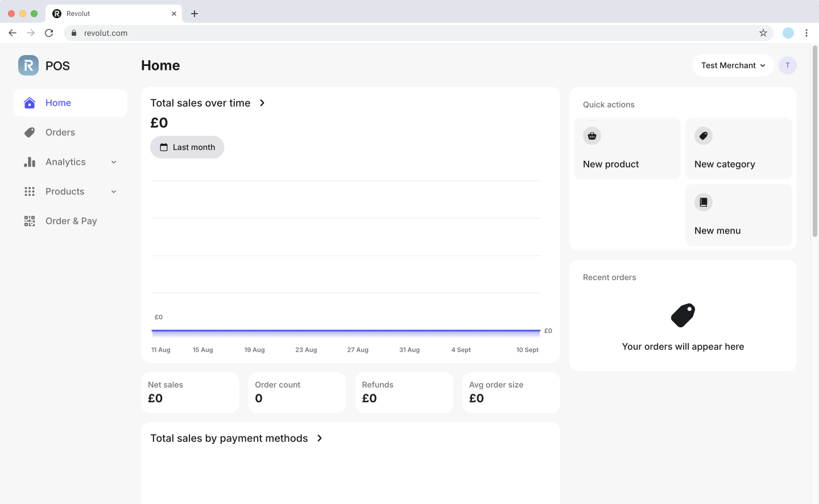The width and height of the screenshot is (819, 504).
Task: Click the Order & Pay QR icon
Action: tap(30, 221)
